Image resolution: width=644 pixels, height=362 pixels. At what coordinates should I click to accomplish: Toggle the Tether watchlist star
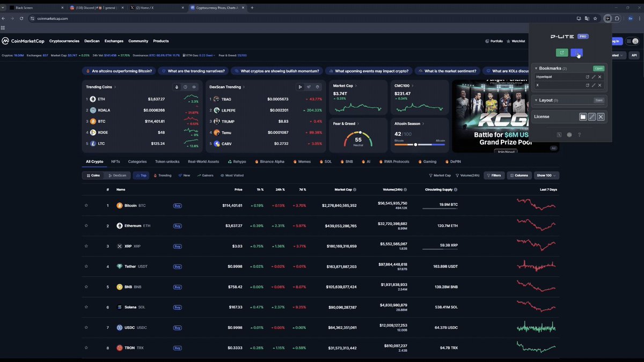[86, 267]
